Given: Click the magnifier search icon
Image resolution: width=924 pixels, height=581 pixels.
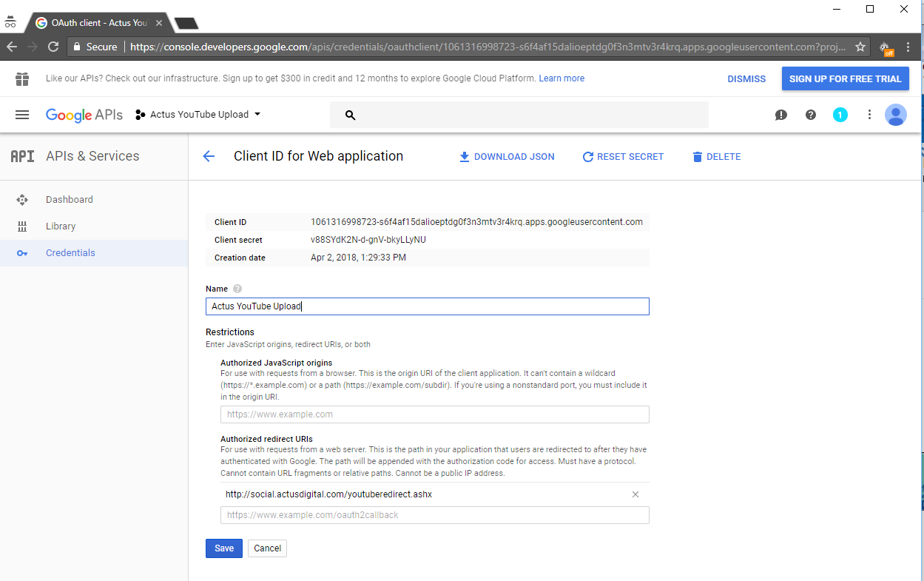Looking at the screenshot, I should coord(351,115).
